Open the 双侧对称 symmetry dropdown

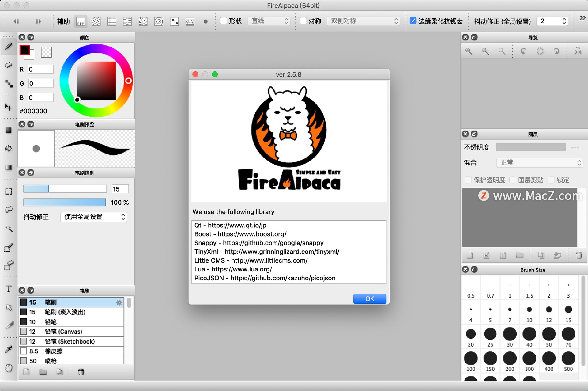point(364,21)
